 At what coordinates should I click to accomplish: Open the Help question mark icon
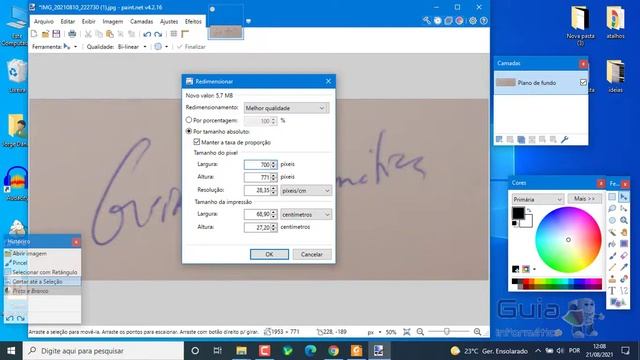point(484,20)
